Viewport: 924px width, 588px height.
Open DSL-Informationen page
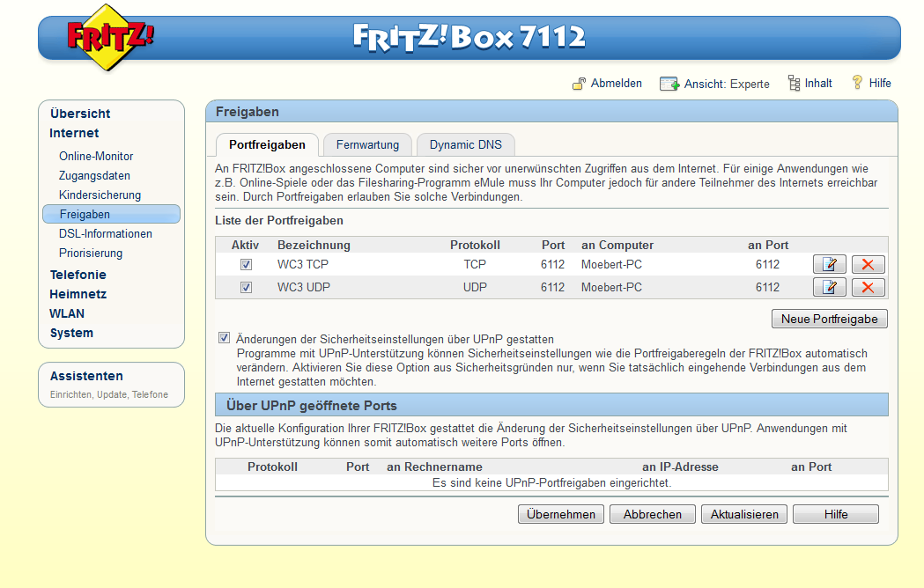coord(106,234)
